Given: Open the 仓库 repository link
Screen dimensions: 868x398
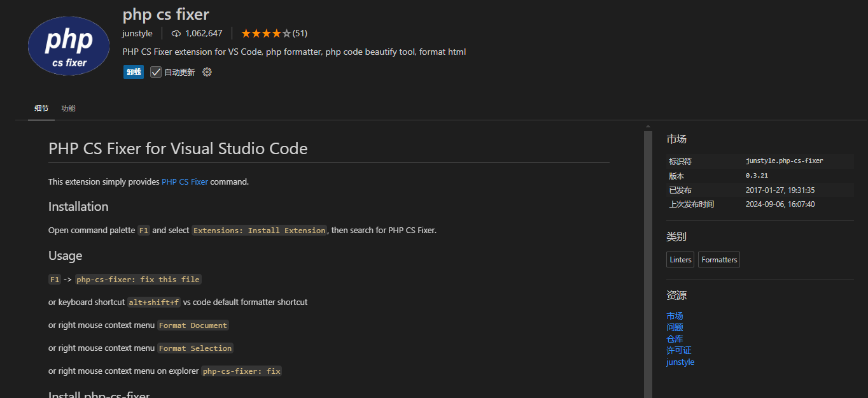Looking at the screenshot, I should pyautogui.click(x=675, y=339).
